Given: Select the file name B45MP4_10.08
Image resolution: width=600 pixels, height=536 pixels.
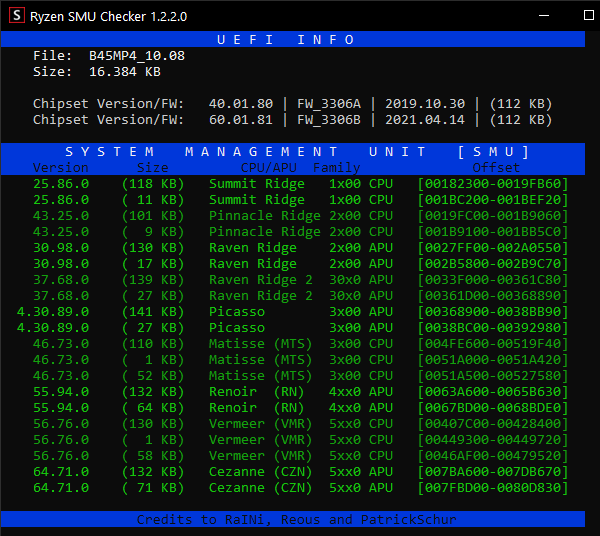Looking at the screenshot, I should tap(137, 56).
